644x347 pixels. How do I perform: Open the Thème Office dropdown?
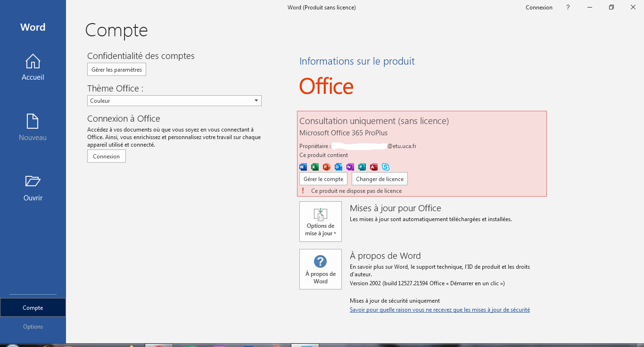174,101
